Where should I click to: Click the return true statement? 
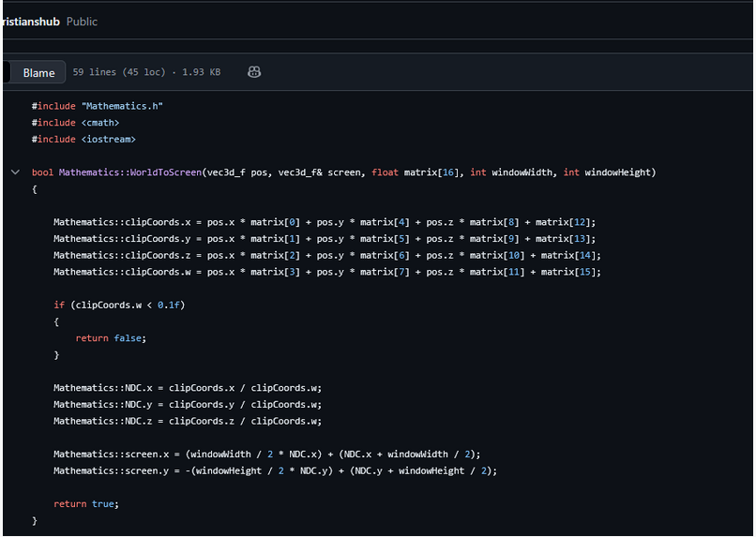tap(85, 504)
